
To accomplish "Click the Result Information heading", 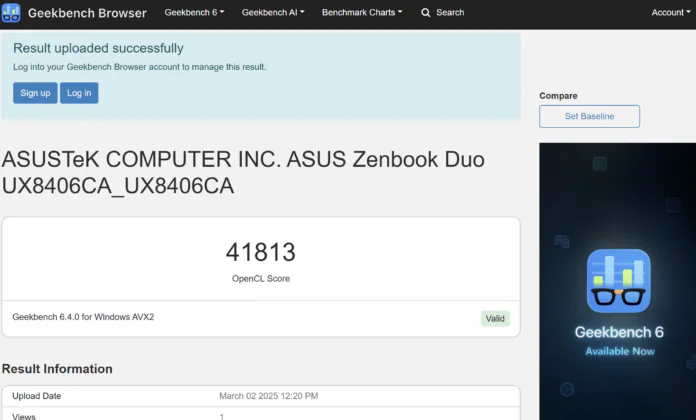I will coord(57,369).
